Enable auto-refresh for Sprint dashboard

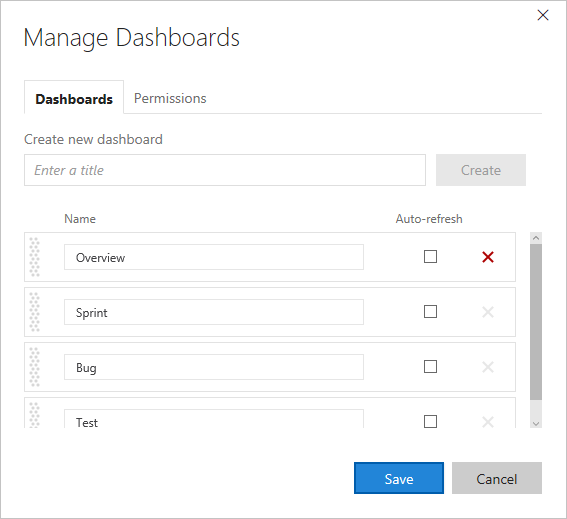430,312
